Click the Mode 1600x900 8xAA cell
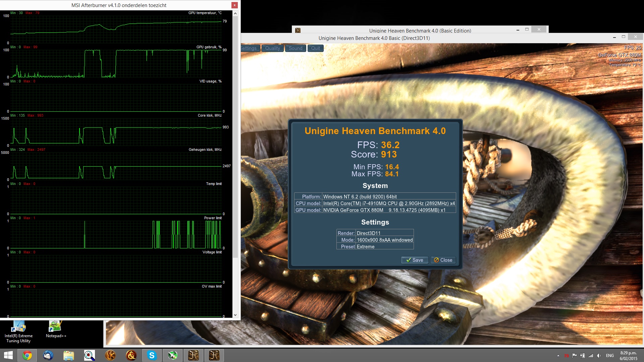Image resolution: width=644 pixels, height=362 pixels. pos(385,240)
